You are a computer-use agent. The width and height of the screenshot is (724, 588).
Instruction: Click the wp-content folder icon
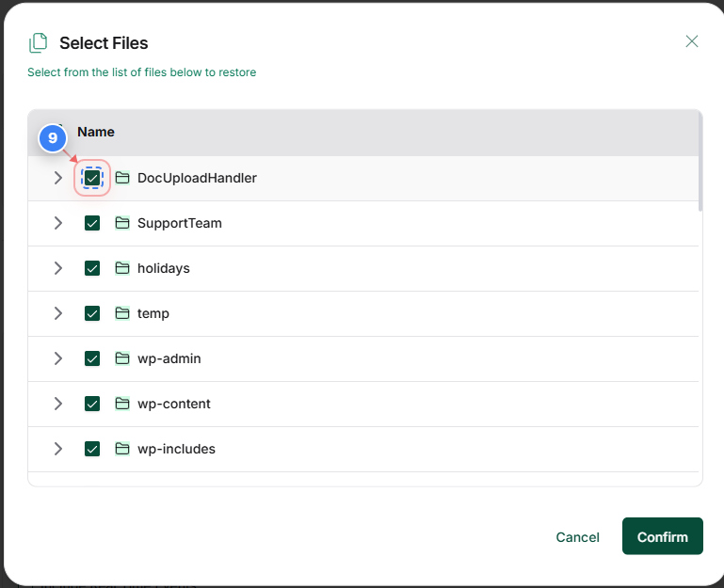tap(121, 404)
